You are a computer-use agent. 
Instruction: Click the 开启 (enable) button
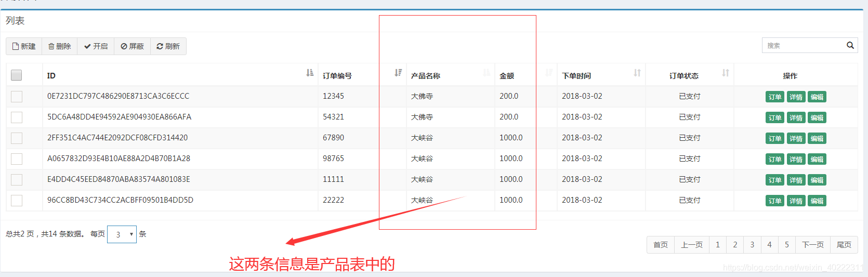pyautogui.click(x=96, y=46)
